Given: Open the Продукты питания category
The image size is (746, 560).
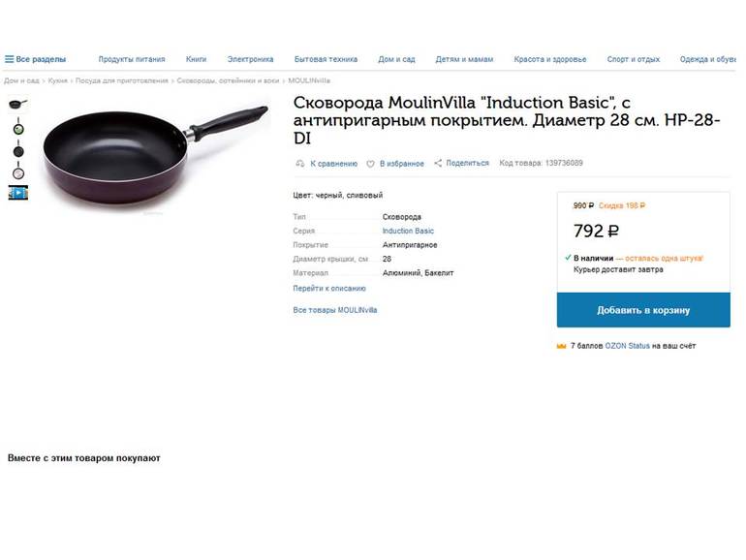Looking at the screenshot, I should [132, 59].
